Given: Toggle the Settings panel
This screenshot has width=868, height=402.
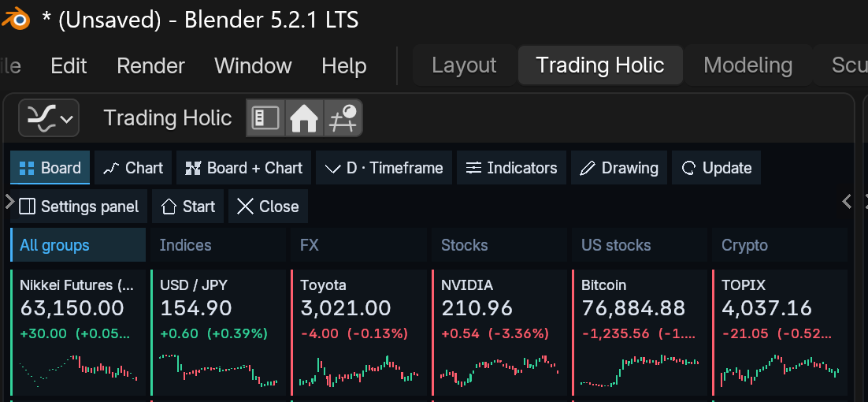Looking at the screenshot, I should pyautogui.click(x=79, y=207).
